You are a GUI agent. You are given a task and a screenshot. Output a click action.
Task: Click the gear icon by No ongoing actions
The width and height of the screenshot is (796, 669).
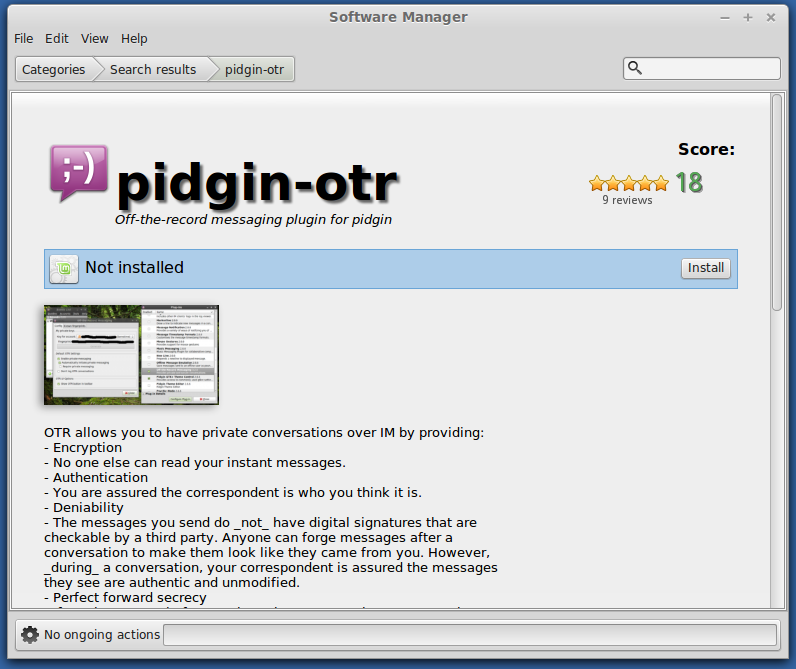click(30, 634)
